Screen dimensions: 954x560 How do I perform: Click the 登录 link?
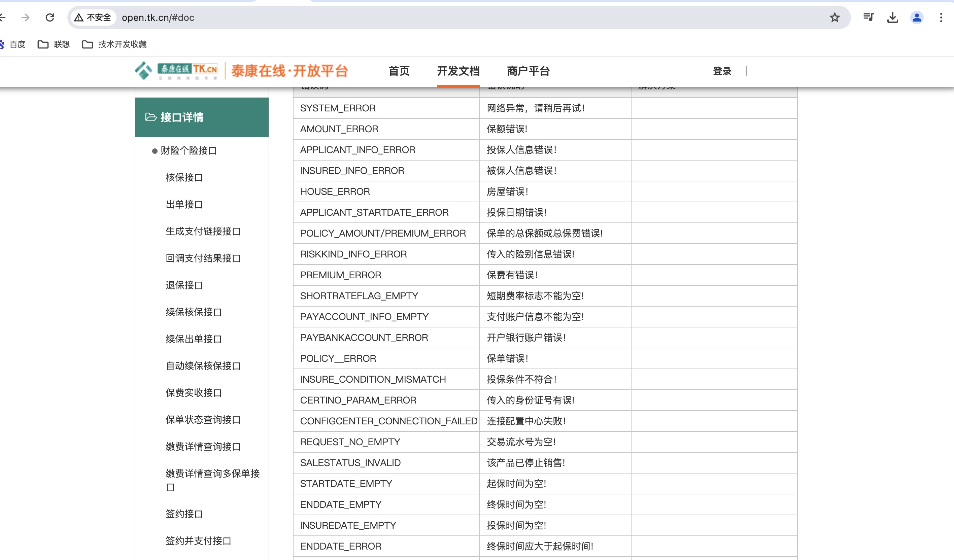click(x=722, y=71)
